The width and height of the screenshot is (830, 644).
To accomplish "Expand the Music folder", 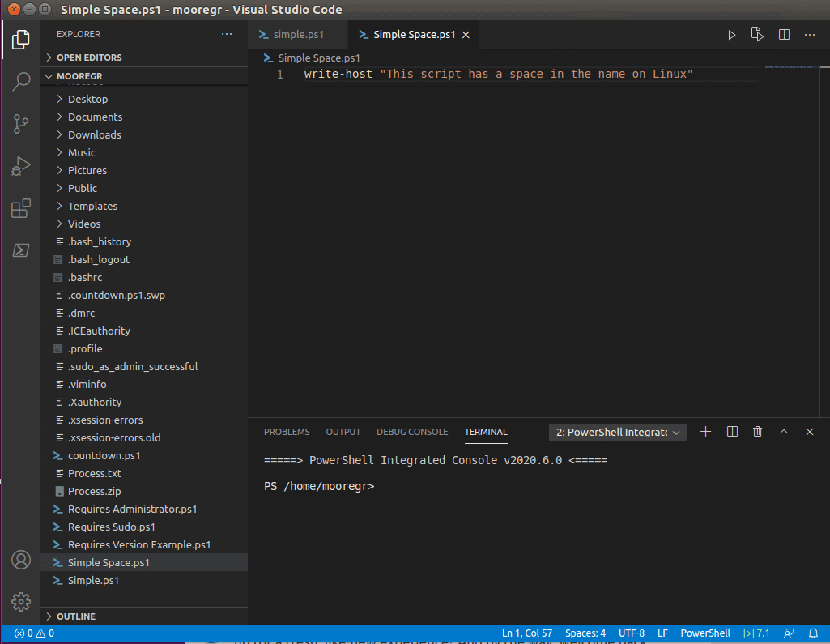I will (144, 152).
